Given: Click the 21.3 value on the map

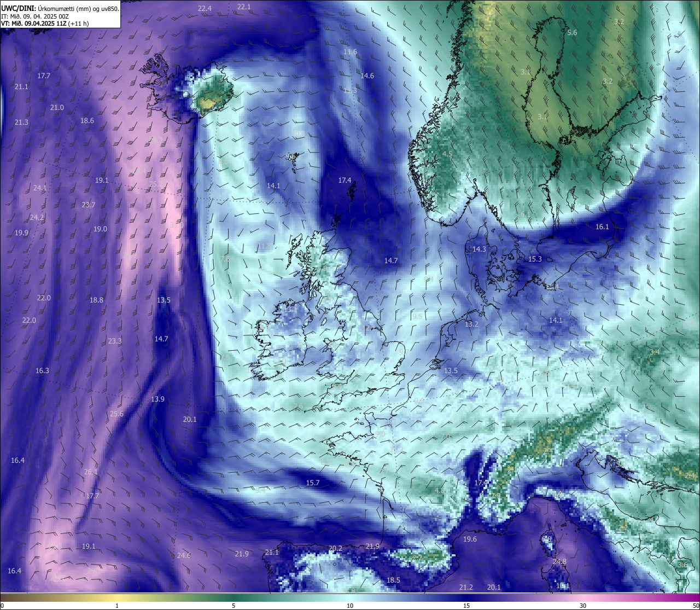Looking at the screenshot, I should [x=21, y=123].
